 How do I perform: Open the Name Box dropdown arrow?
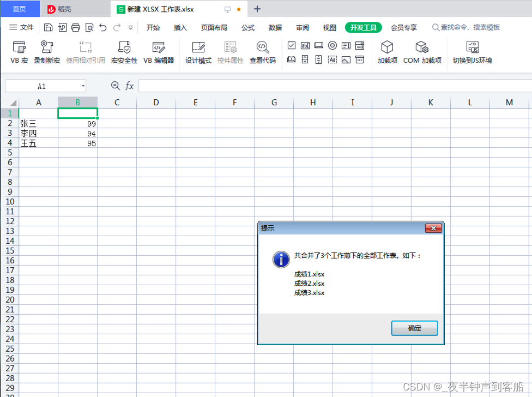[x=83, y=86]
